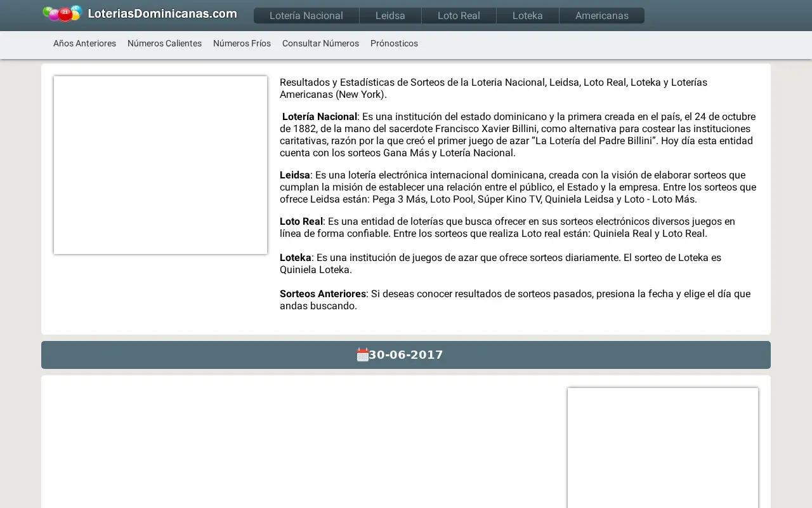The width and height of the screenshot is (812, 508).
Task: Click the bold 'Leidsa' paragraph heading
Action: (x=295, y=175)
